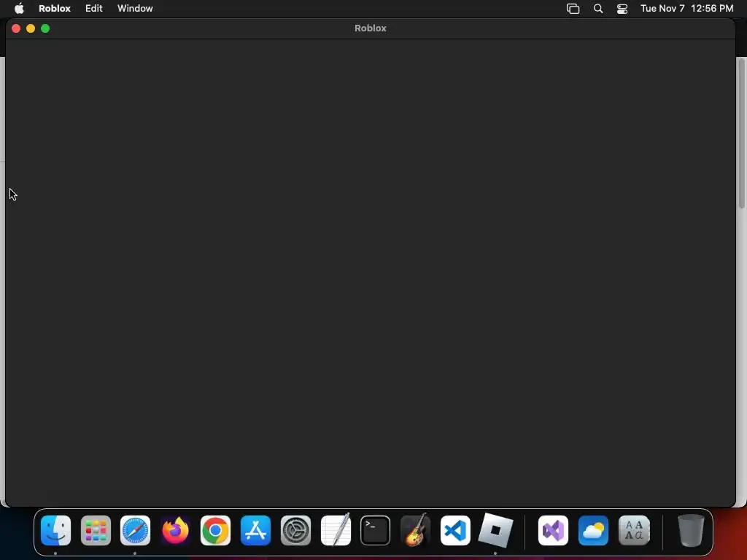Open Launchpad from the Dock
Screen dimensions: 747x560
tap(96, 531)
